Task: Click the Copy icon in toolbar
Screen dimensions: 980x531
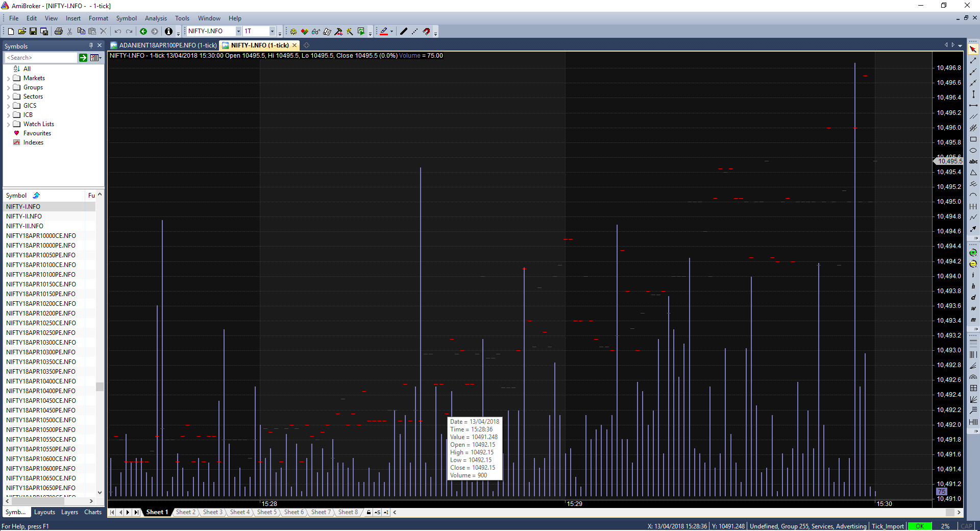Action: click(81, 32)
